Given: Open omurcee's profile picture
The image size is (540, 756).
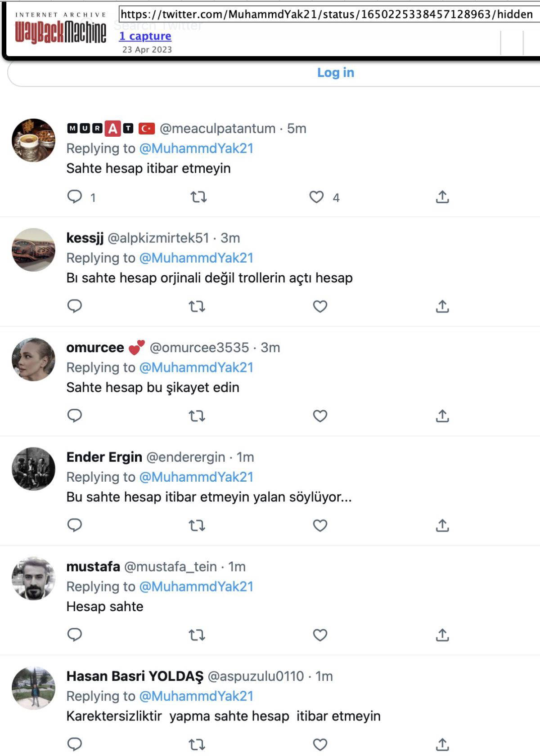Looking at the screenshot, I should [33, 359].
